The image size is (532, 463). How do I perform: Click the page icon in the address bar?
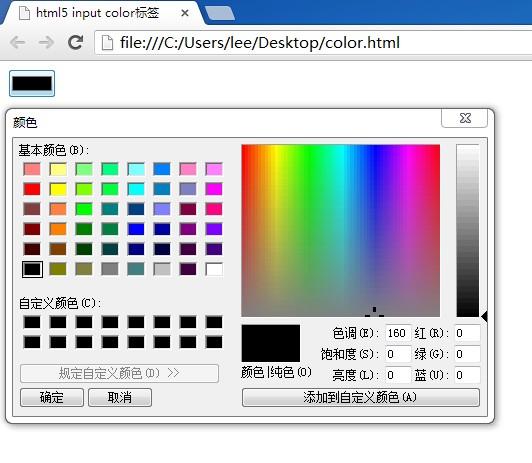(x=107, y=43)
